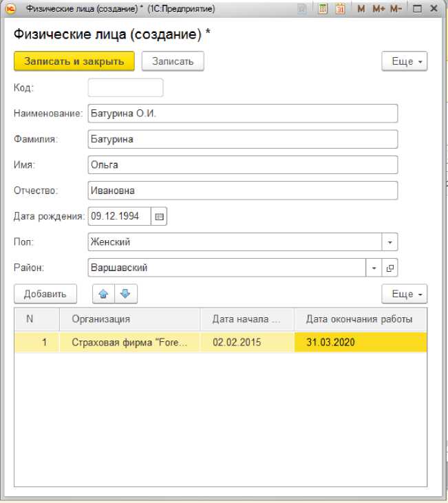Viewport: 448px width, 503px height.
Task: Close the Физические лица window
Action: point(434,8)
